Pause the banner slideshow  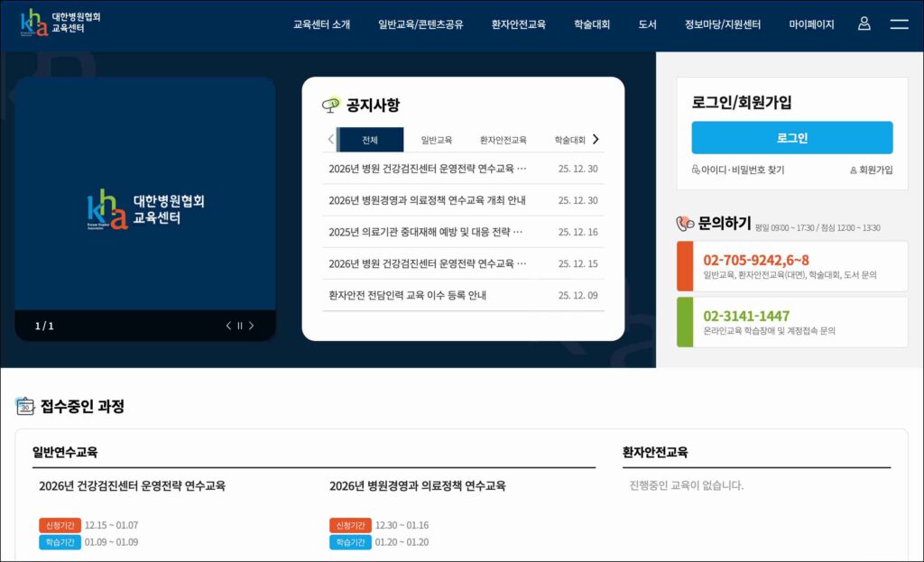coord(240,326)
